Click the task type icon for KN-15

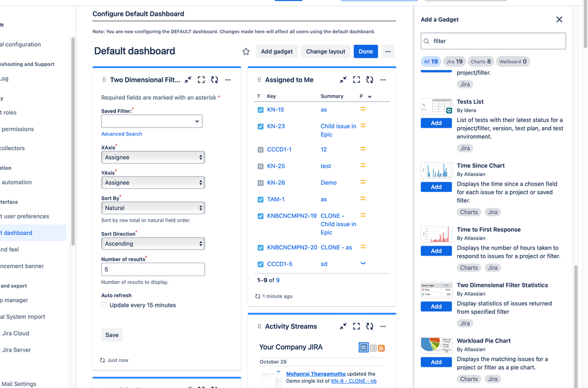coord(261,110)
